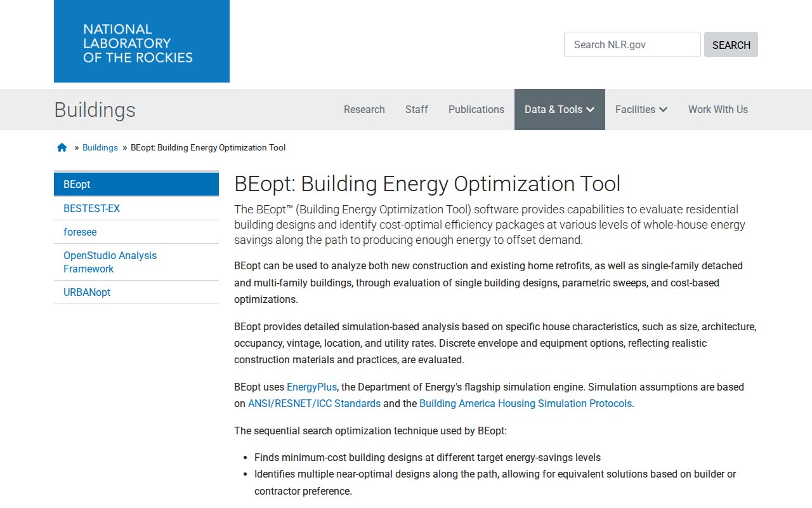The height and width of the screenshot is (508, 812).
Task: Open the foresee sidebar link
Action: pyautogui.click(x=80, y=232)
